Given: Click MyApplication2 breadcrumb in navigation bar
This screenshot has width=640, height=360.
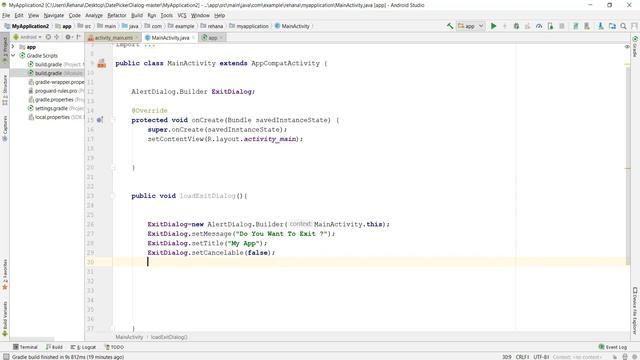Looking at the screenshot, I should 27,26.
